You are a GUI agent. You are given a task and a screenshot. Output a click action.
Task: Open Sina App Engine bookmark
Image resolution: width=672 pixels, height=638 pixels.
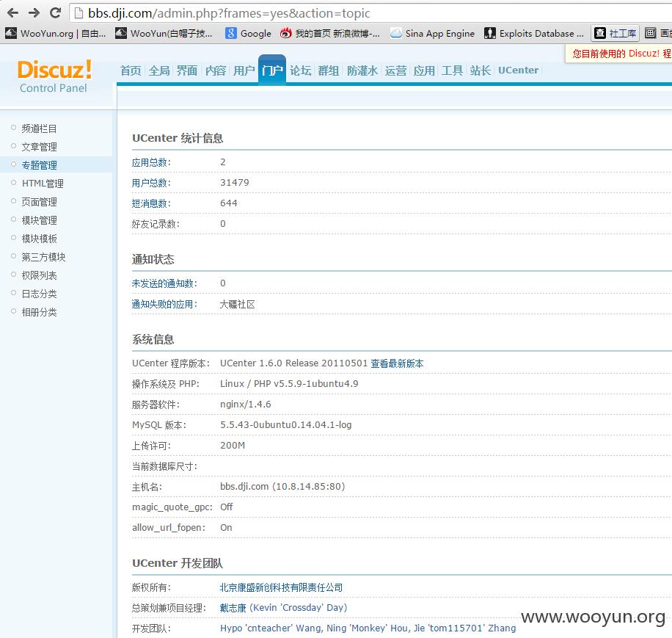[433, 34]
